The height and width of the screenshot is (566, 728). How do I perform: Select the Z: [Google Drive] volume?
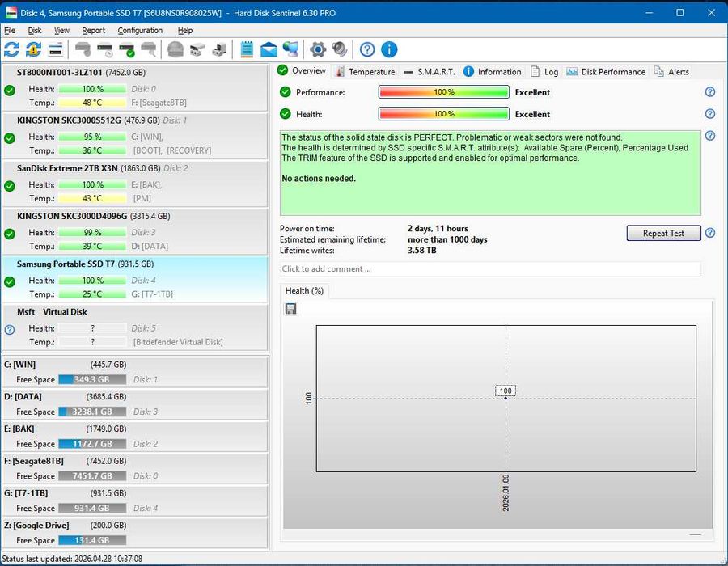[135, 533]
